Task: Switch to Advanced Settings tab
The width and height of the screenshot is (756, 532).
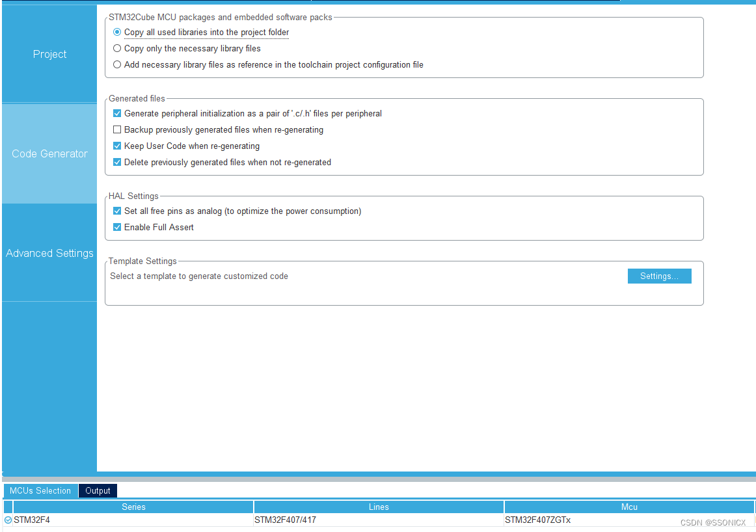Action: pyautogui.click(x=49, y=253)
